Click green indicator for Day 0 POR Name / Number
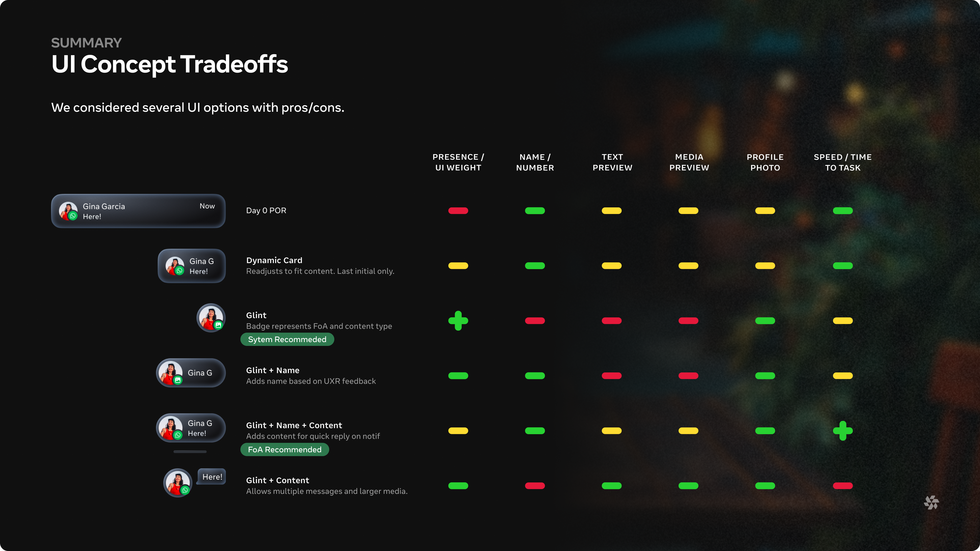 (x=535, y=211)
